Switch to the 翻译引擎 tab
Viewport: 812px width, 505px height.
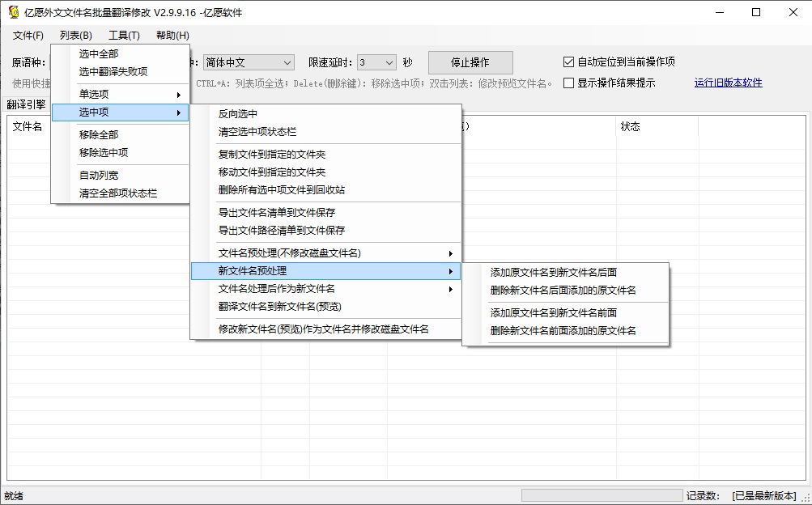pos(27,104)
